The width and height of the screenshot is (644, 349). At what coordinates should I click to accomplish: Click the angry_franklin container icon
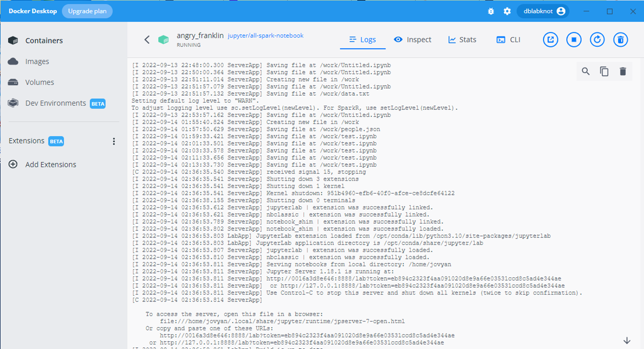click(164, 40)
